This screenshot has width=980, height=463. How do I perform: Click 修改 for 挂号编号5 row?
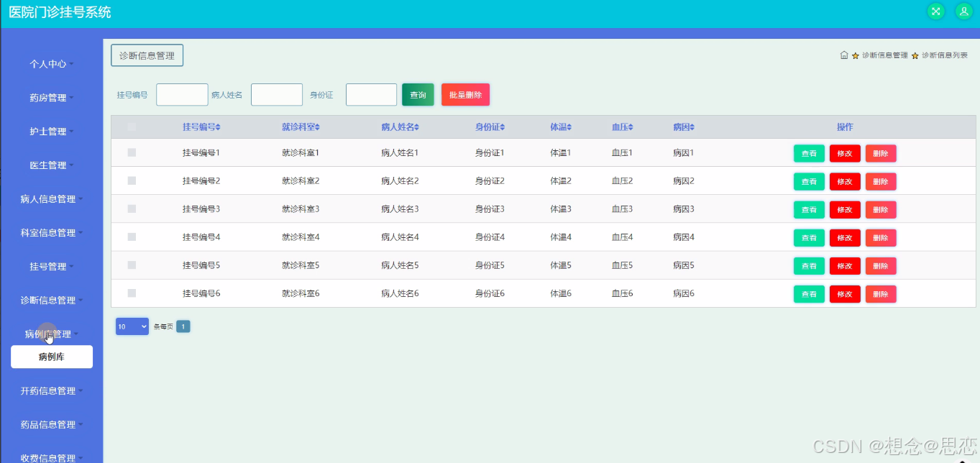point(845,266)
